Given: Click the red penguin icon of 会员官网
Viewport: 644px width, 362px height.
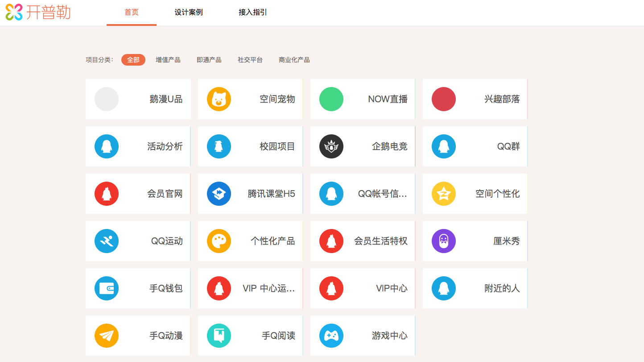Looking at the screenshot, I should tap(107, 194).
